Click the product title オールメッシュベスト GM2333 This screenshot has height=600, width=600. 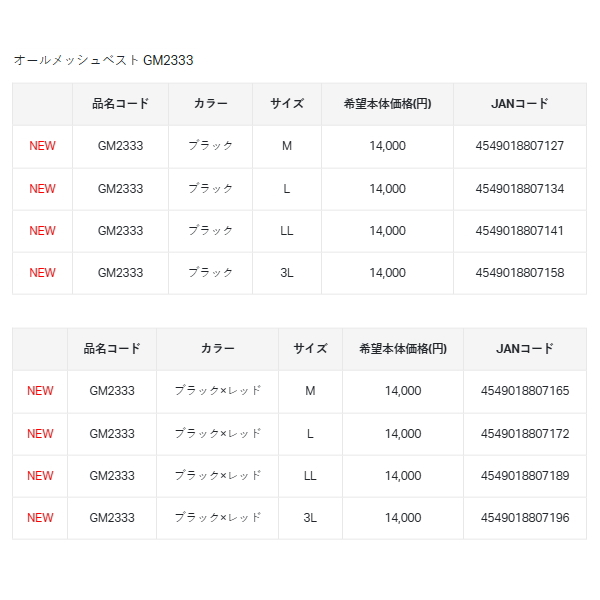104,60
